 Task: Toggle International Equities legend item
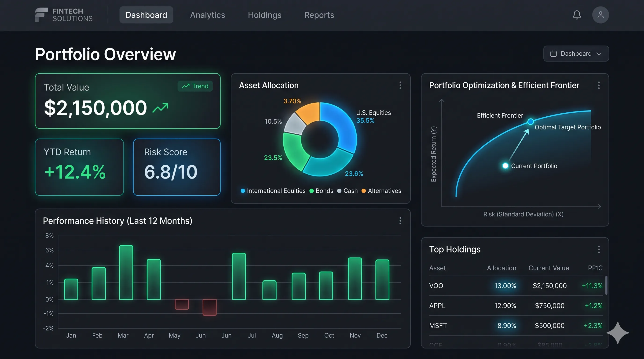(273, 191)
